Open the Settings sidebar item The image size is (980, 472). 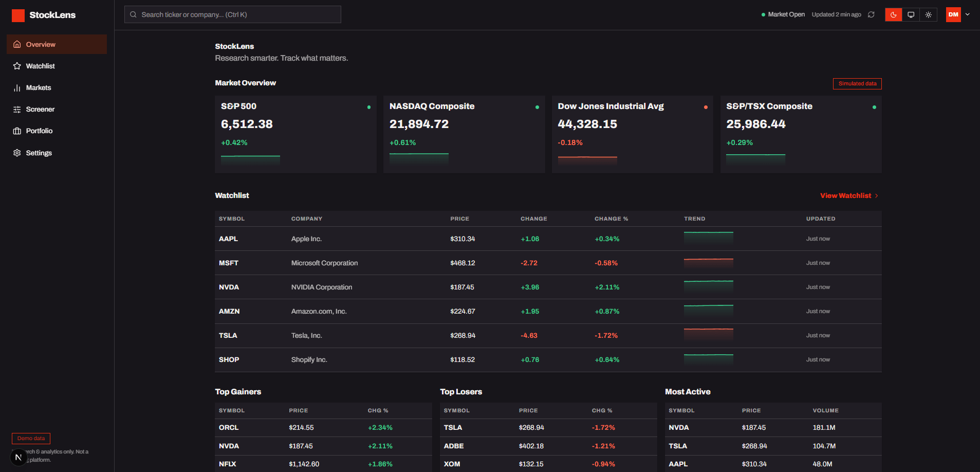tap(57, 153)
